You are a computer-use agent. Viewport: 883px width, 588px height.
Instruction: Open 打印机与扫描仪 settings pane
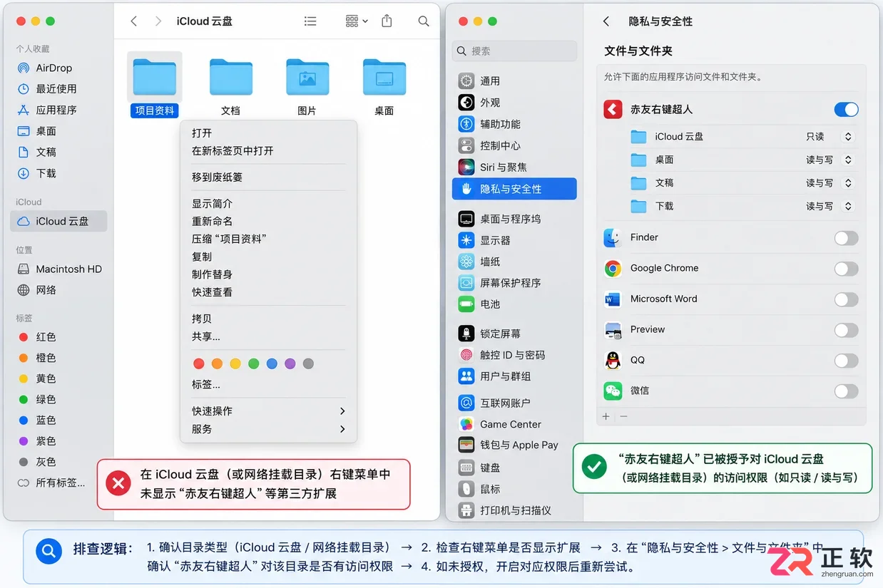point(514,510)
